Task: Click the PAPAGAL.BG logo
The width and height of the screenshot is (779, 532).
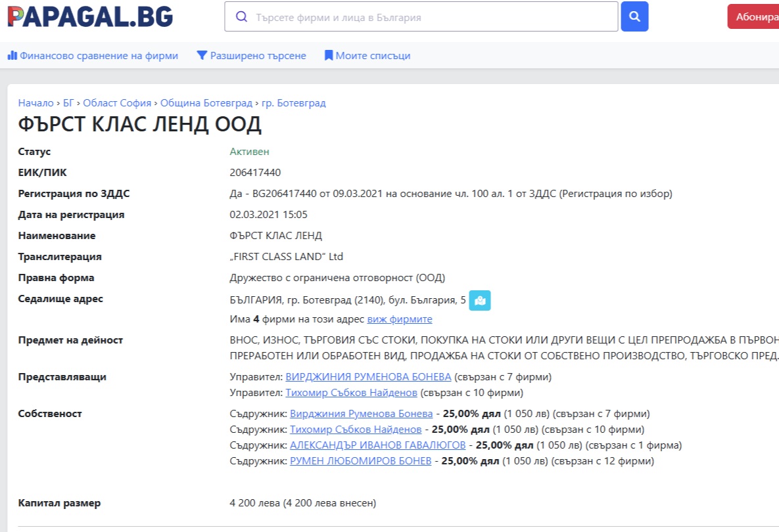Action: (90, 16)
